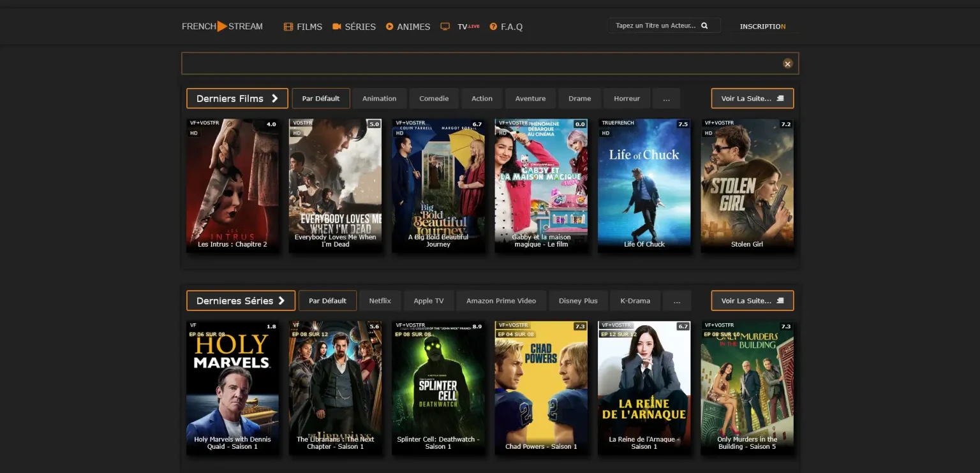Click EP 12 SUR 12 on La Reine de l'Arnaque
The image size is (980, 473).
pos(618,334)
